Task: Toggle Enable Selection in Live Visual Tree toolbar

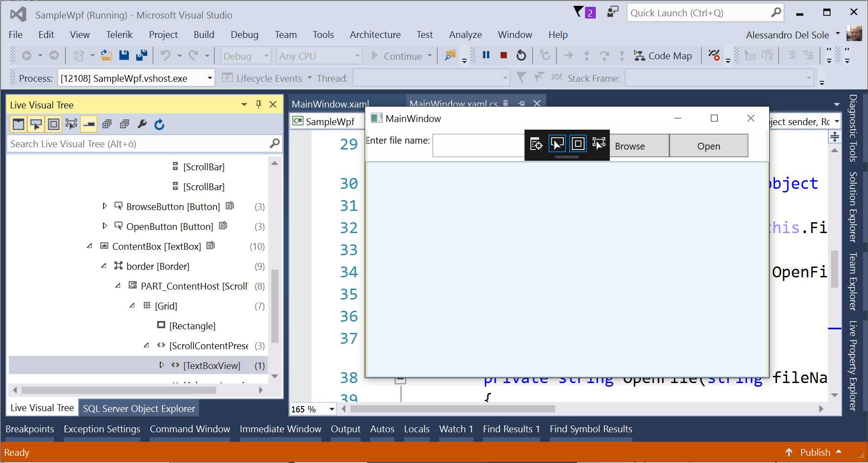Action: click(36, 124)
